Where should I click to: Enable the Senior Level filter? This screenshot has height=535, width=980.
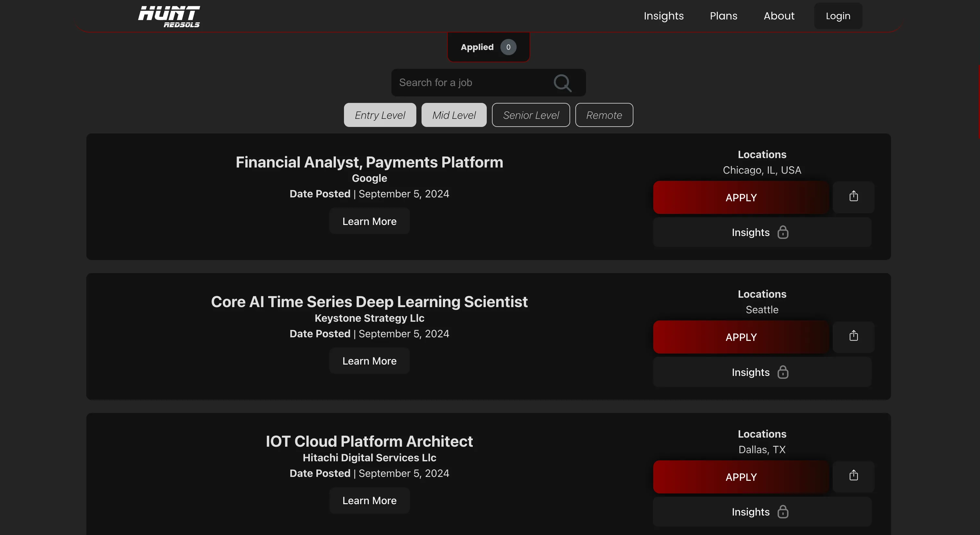point(531,115)
